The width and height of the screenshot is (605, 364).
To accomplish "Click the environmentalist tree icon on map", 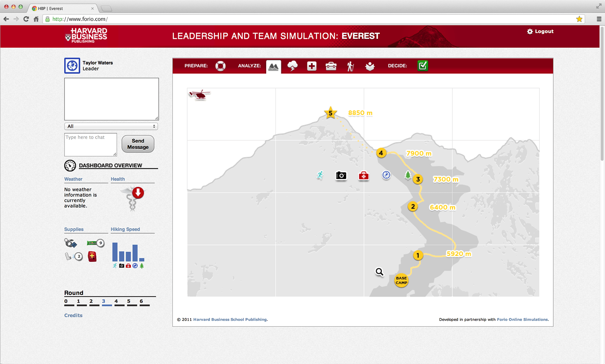I will pyautogui.click(x=408, y=175).
